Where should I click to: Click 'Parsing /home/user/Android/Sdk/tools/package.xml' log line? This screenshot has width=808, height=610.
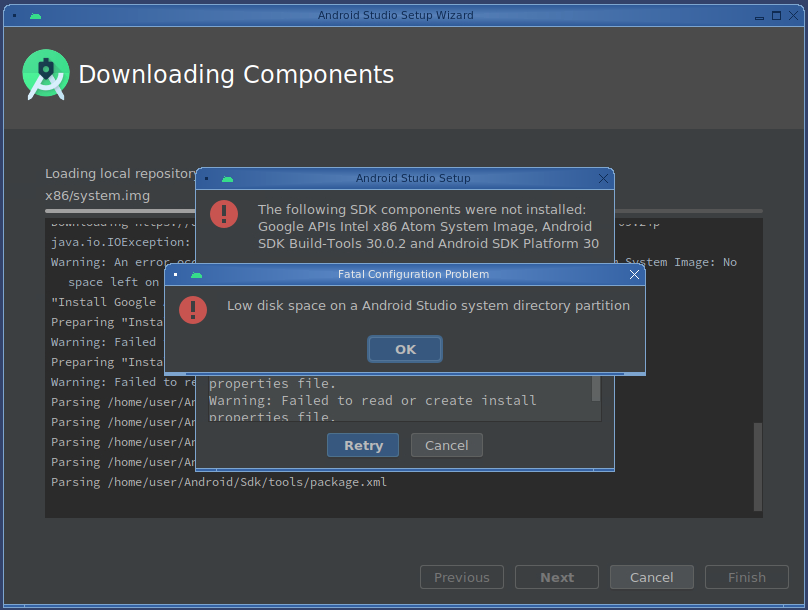click(x=218, y=482)
